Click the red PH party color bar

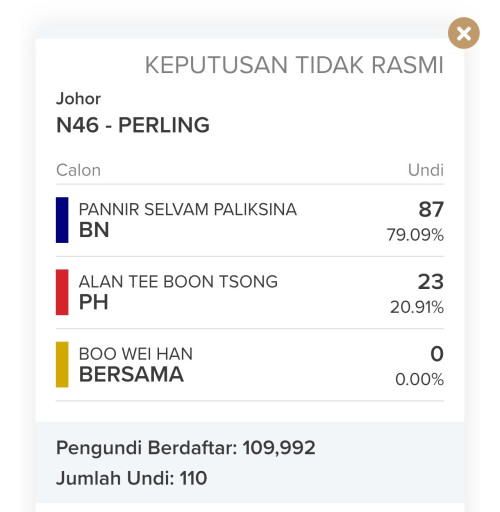[x=62, y=292]
